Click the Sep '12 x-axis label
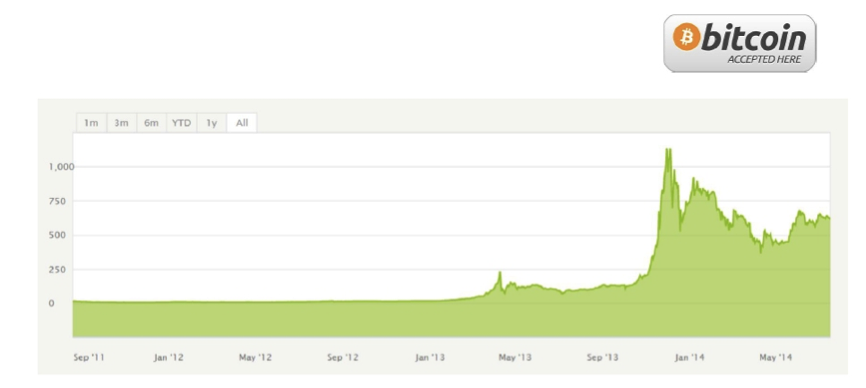The image size is (866, 388). (x=342, y=358)
